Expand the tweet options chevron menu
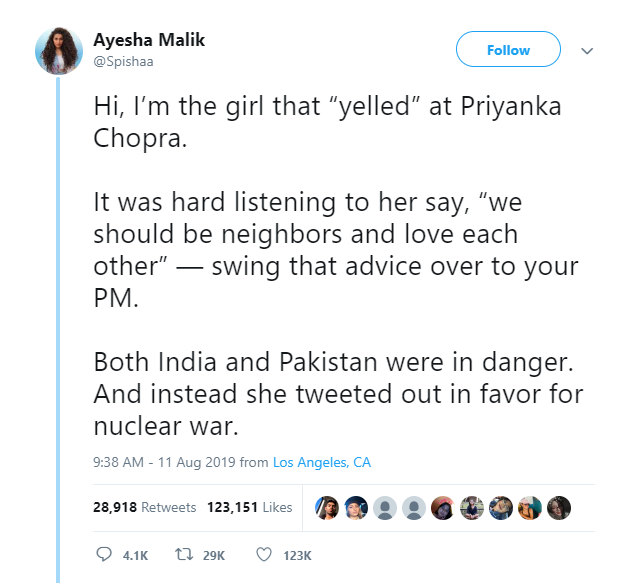The height and width of the screenshot is (583, 633). click(587, 51)
